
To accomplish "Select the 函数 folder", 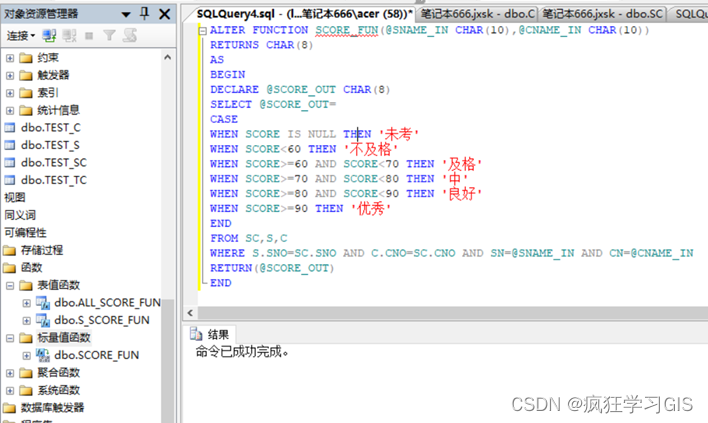I will pos(31,268).
